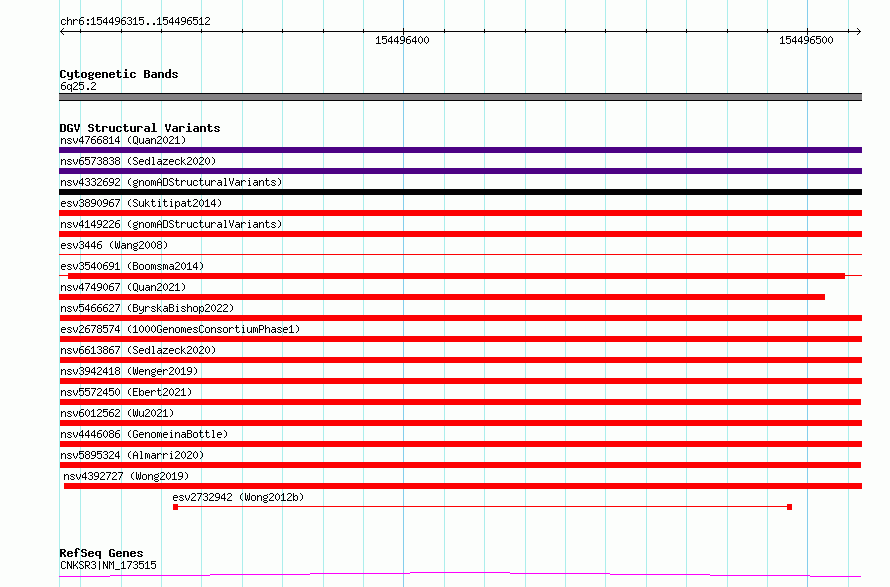Click the black nsv4332692 variant bar

coord(460,192)
